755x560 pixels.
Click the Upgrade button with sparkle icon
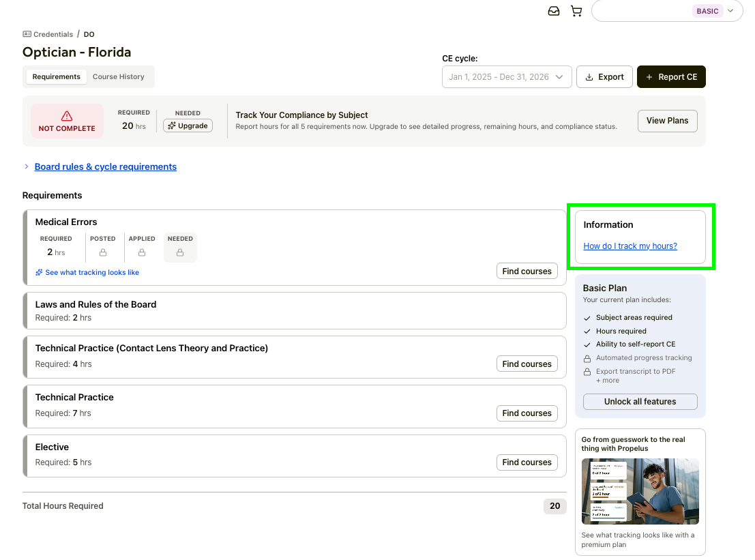[188, 126]
